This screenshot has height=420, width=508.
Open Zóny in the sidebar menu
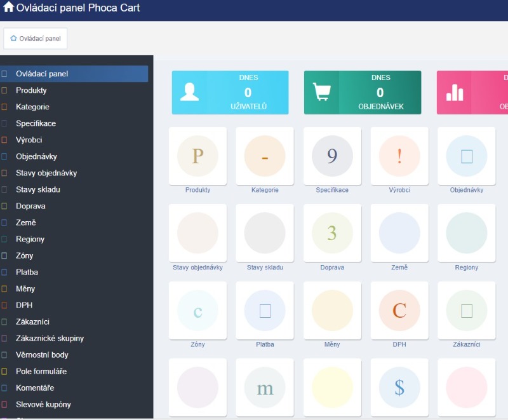coord(74,255)
